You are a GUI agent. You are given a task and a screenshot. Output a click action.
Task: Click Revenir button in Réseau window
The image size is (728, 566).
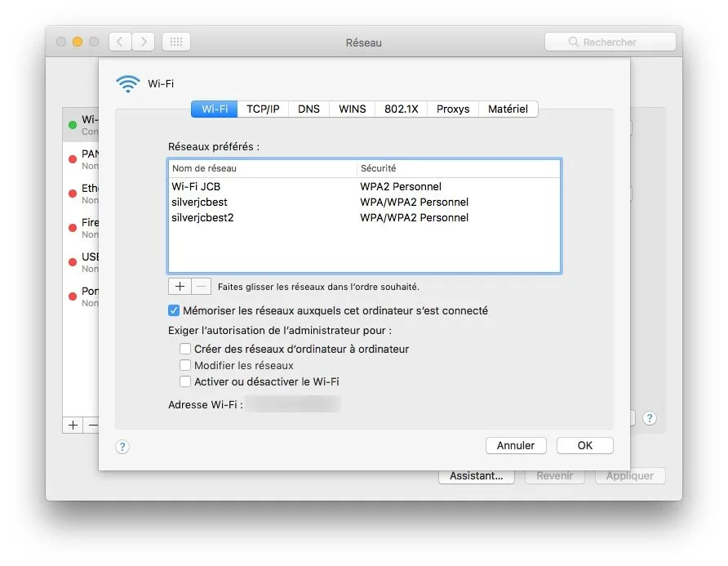[x=554, y=476]
